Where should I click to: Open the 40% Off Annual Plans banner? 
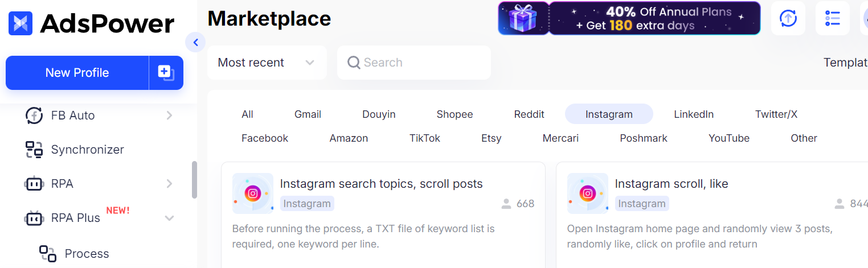(654, 18)
